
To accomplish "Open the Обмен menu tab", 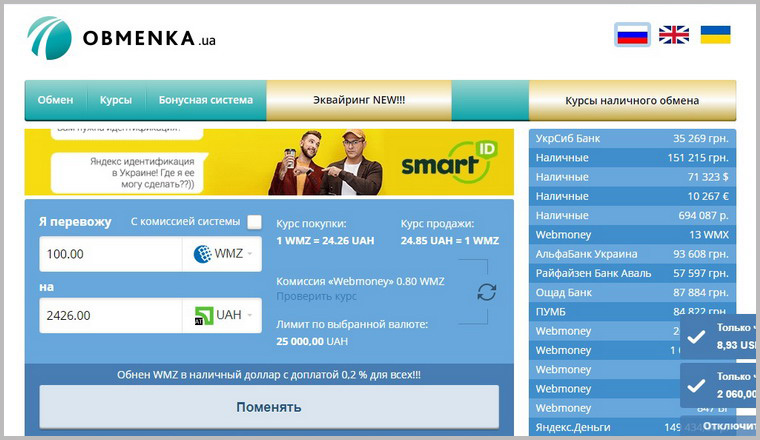I will pos(55,100).
